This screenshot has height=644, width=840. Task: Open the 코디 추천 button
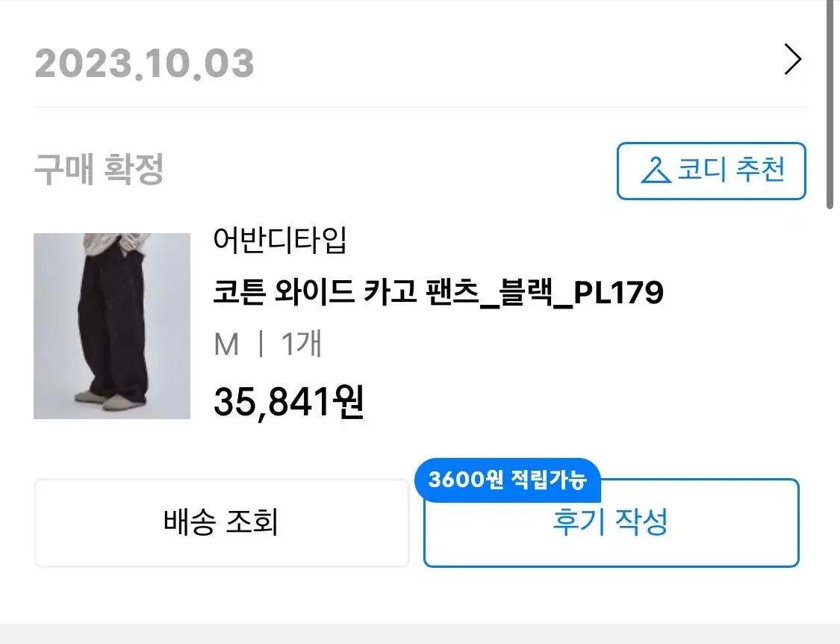pos(712,171)
